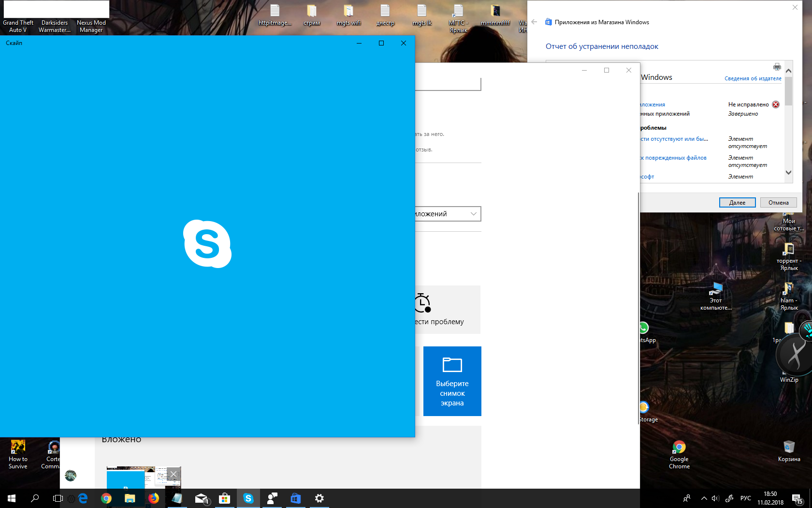Select the 'Корзина' recycle bin desktop icon
This screenshot has width=812, height=508.
click(789, 451)
